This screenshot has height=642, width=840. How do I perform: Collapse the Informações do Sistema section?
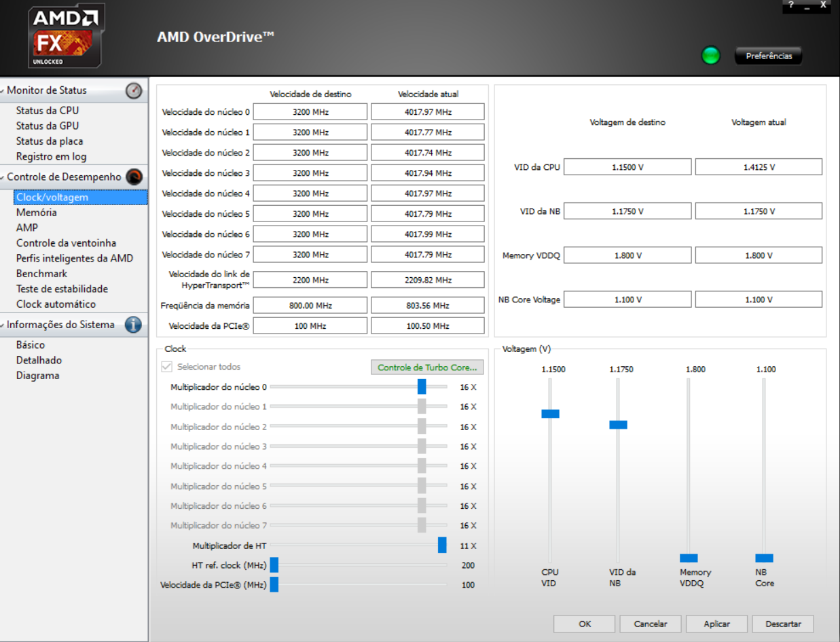pos(3,325)
